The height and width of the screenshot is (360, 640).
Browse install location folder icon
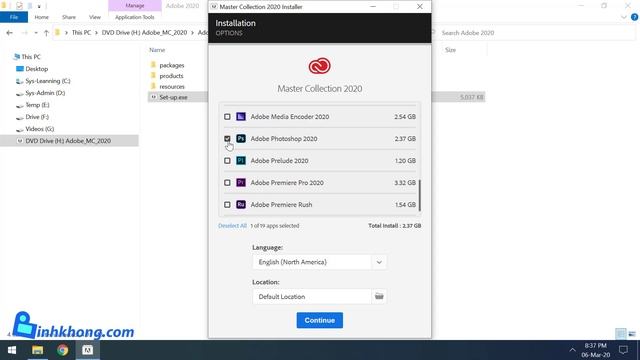coord(379,297)
